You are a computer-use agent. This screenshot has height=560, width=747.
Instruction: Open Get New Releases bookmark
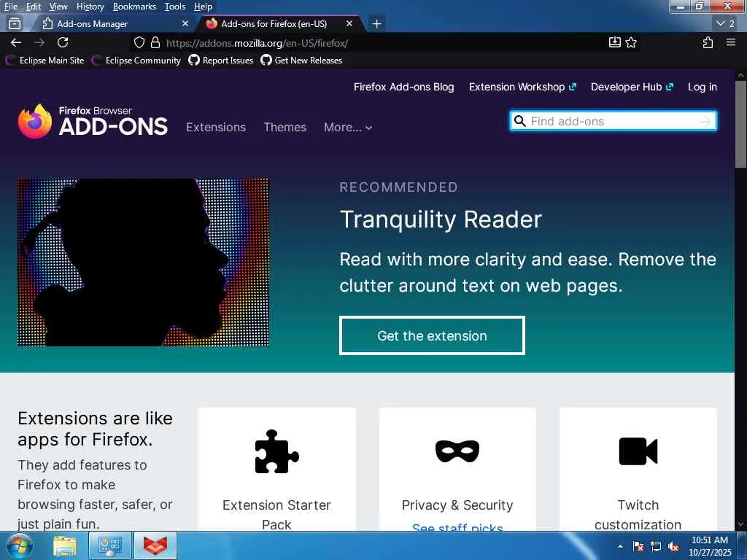coord(301,61)
